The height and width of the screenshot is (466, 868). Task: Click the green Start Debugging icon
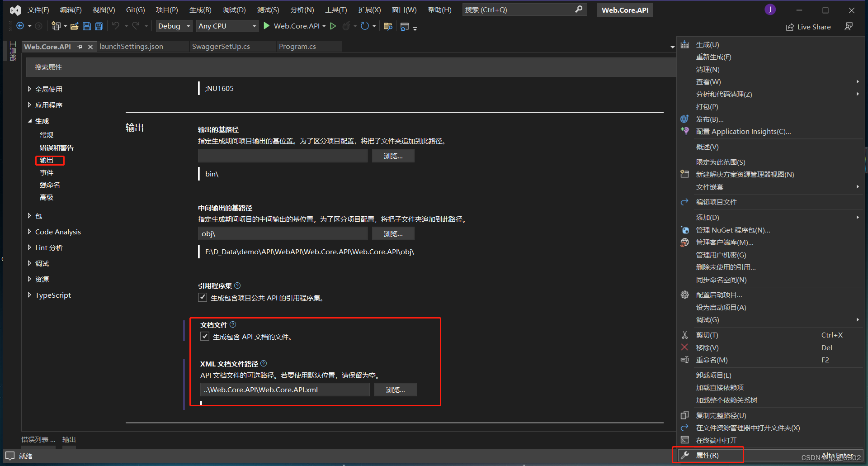click(266, 26)
